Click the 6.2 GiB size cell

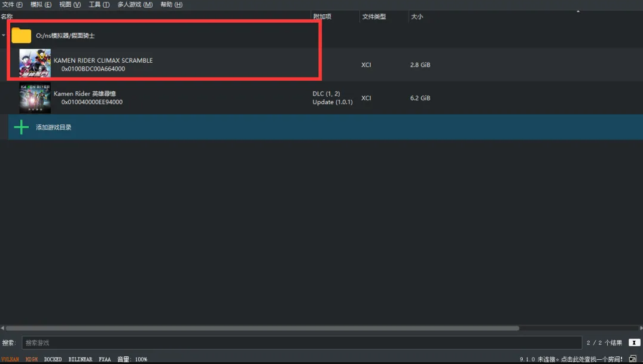pos(420,98)
